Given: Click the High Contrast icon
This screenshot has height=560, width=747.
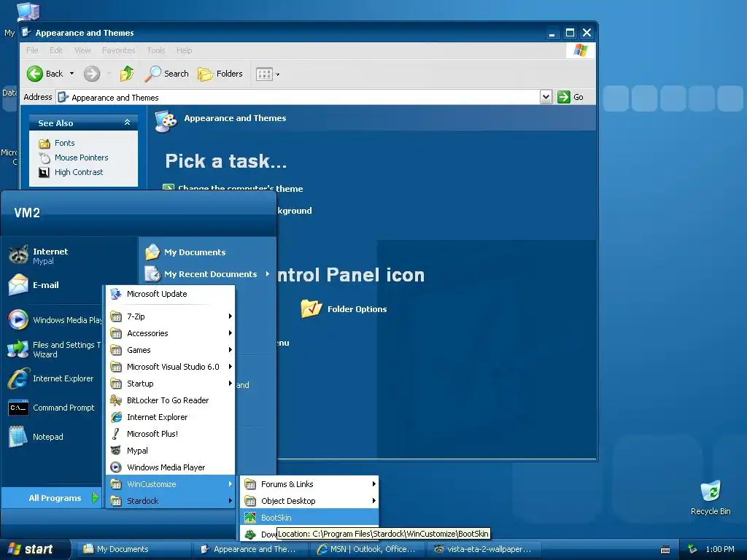Looking at the screenshot, I should click(44, 172).
